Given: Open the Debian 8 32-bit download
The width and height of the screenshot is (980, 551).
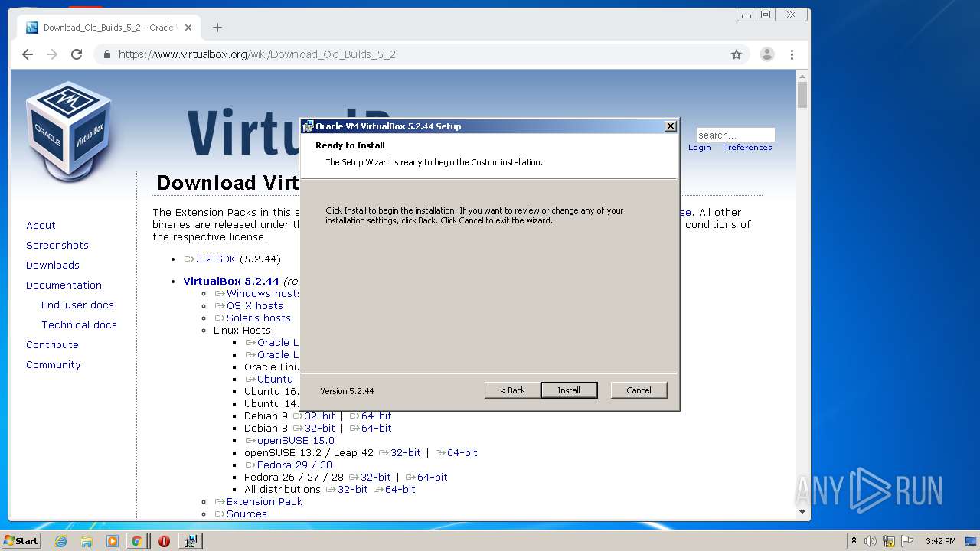Looking at the screenshot, I should (x=314, y=429).
